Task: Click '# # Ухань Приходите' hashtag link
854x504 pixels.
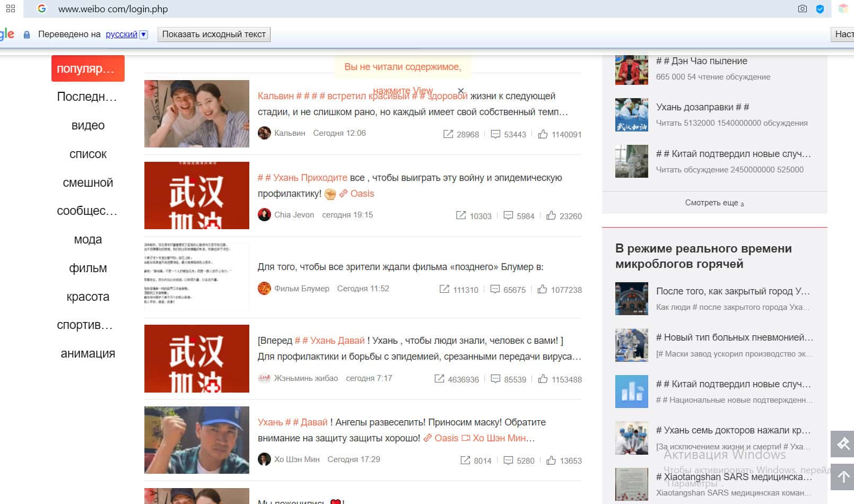Action: click(302, 178)
